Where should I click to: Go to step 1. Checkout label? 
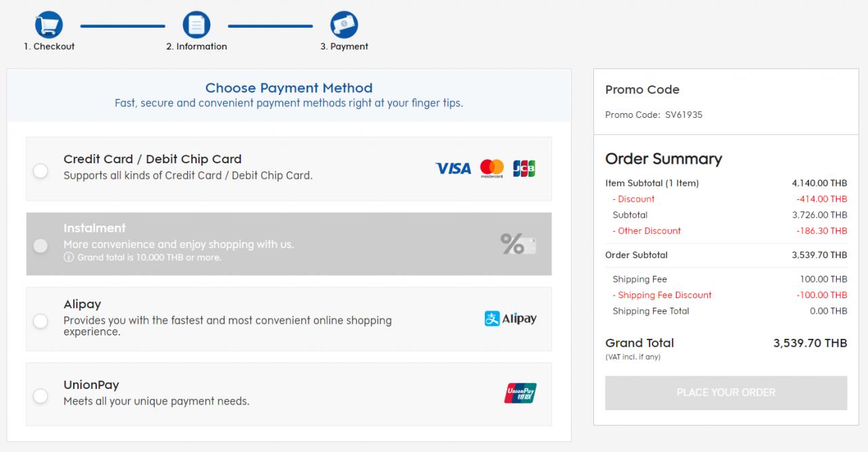coord(50,47)
